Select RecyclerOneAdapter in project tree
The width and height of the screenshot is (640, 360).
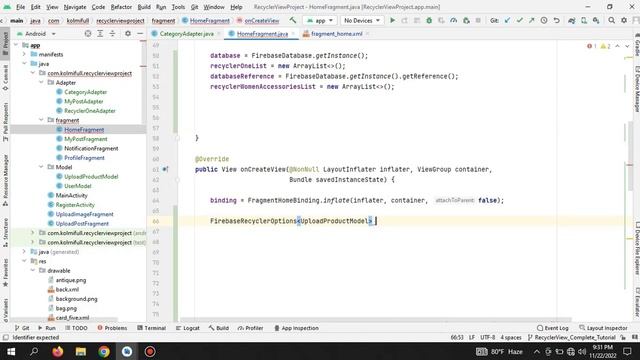tap(90, 111)
